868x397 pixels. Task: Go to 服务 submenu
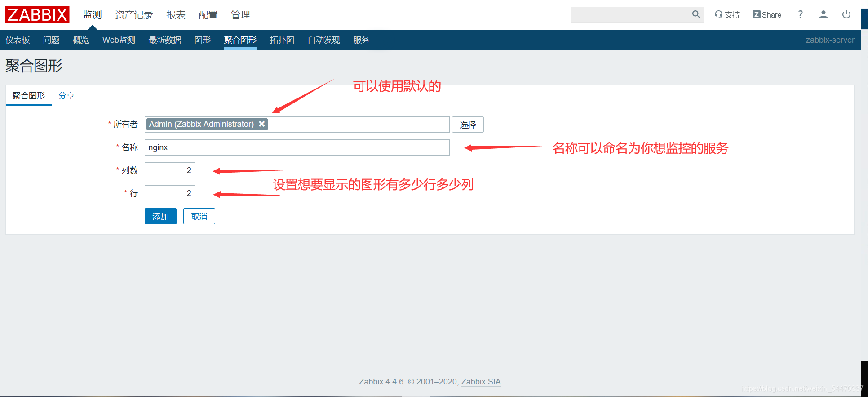pyautogui.click(x=361, y=40)
